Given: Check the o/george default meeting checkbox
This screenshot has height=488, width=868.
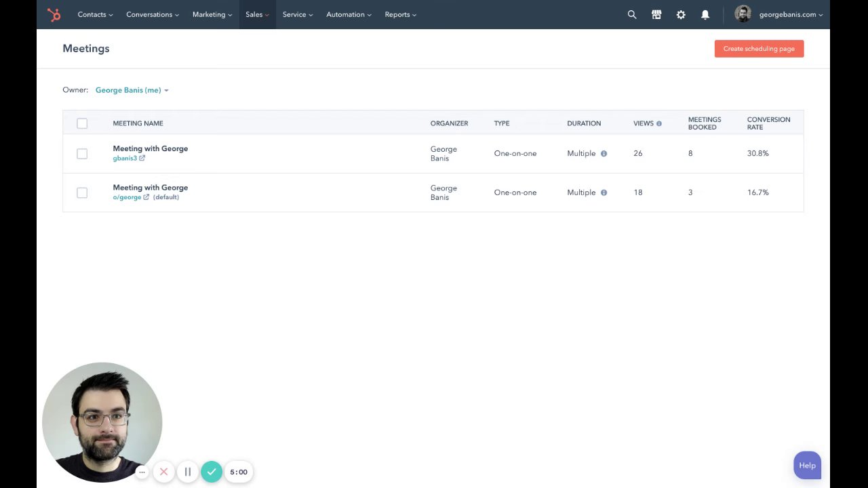Looking at the screenshot, I should (x=82, y=193).
